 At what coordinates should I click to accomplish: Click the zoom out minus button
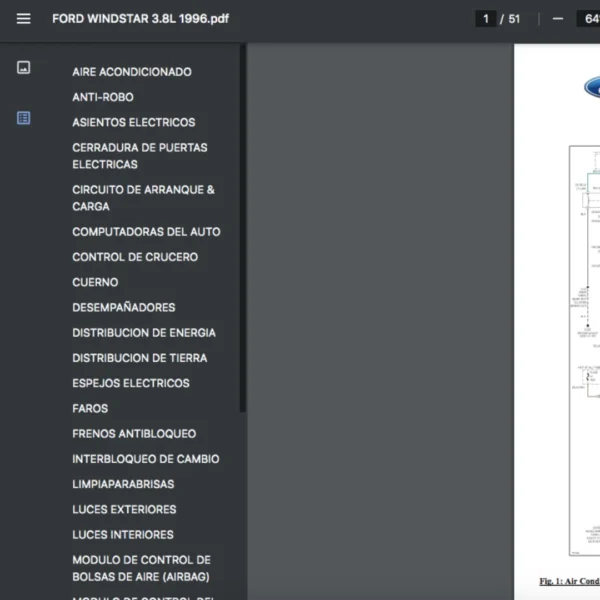557,18
